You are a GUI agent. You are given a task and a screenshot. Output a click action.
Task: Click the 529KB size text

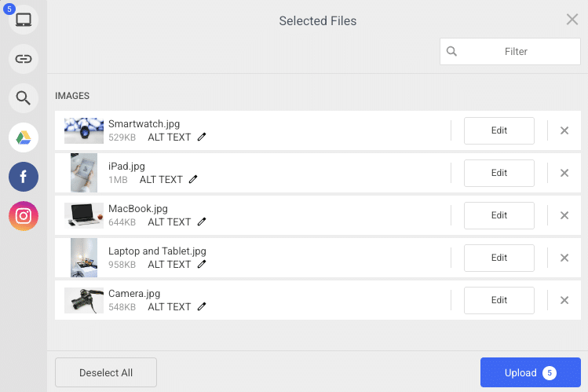(122, 137)
